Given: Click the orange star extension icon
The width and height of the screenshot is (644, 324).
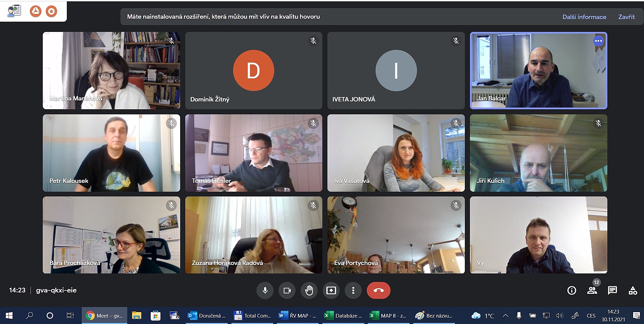Looking at the screenshot, I should tap(52, 11).
